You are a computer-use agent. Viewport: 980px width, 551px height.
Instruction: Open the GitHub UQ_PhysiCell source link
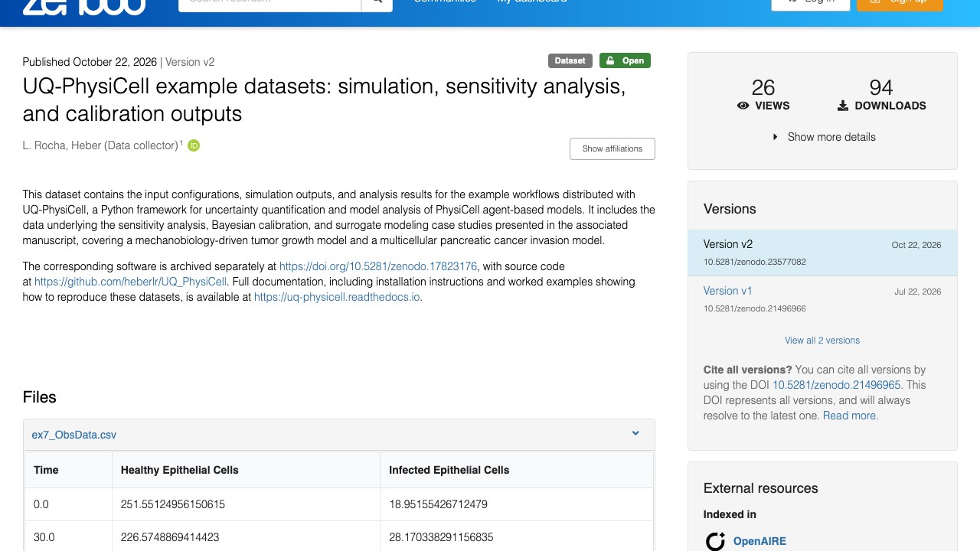(131, 282)
